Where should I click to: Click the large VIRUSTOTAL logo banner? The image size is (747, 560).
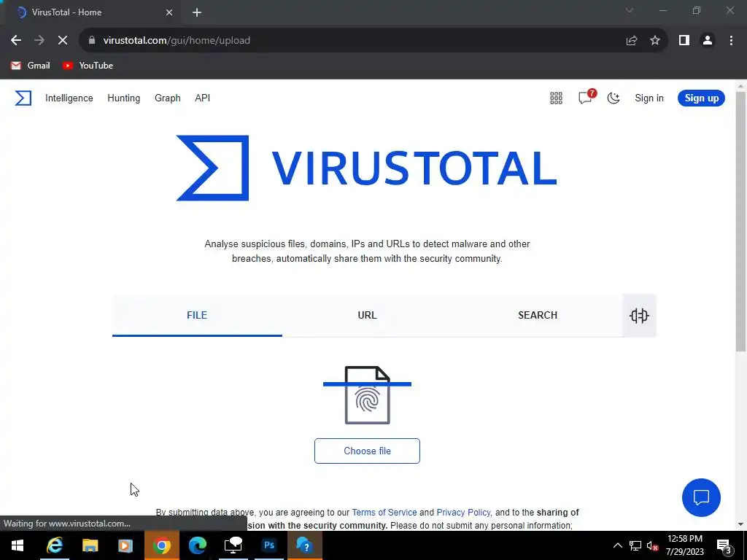click(367, 168)
